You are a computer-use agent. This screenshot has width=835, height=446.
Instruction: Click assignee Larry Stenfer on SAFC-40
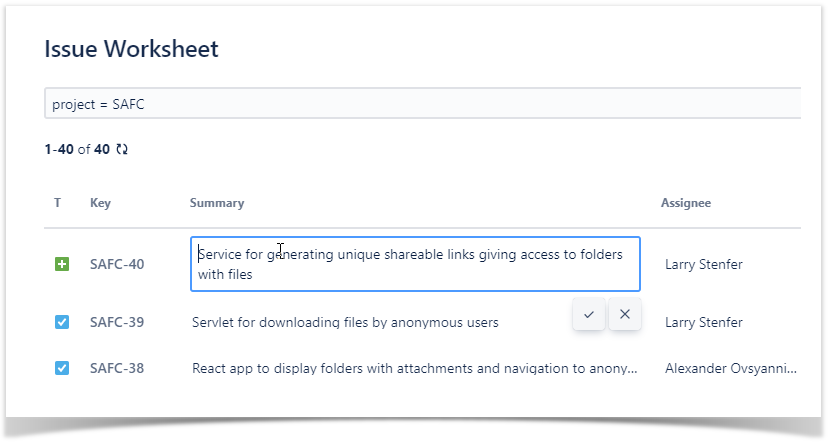click(704, 264)
